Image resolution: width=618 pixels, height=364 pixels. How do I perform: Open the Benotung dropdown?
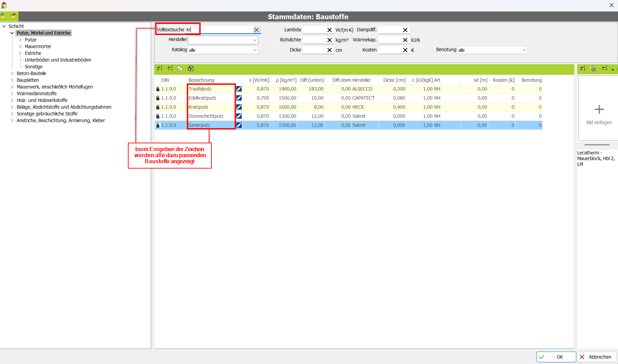524,50
